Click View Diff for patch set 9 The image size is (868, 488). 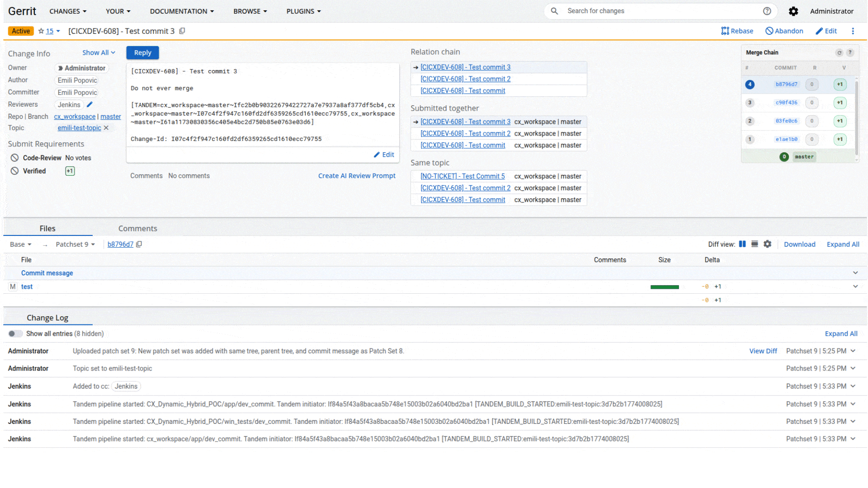[763, 351]
